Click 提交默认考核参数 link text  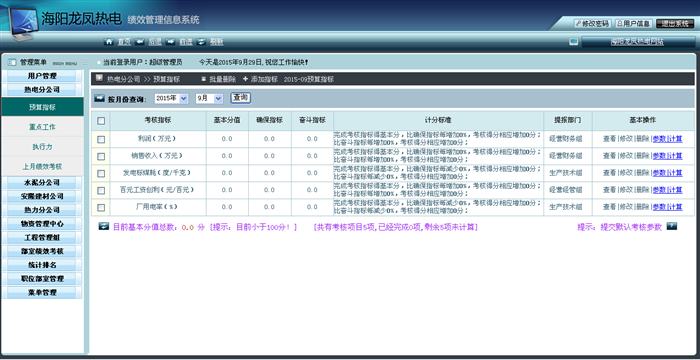point(631,227)
